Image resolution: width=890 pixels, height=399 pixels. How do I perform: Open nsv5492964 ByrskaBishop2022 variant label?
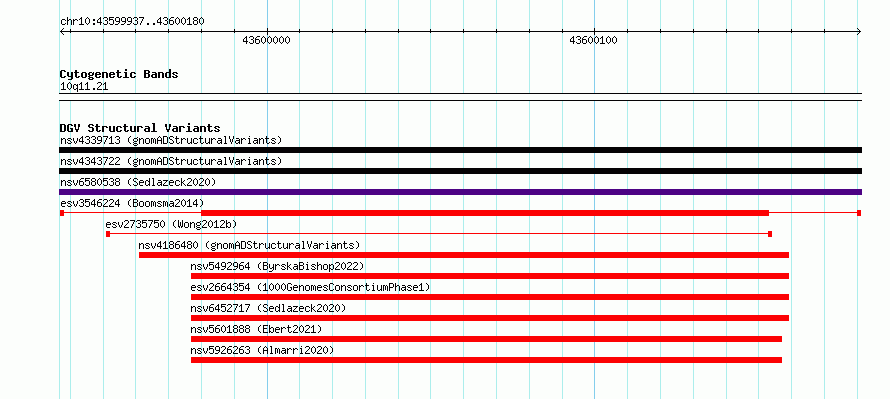pyautogui.click(x=277, y=266)
